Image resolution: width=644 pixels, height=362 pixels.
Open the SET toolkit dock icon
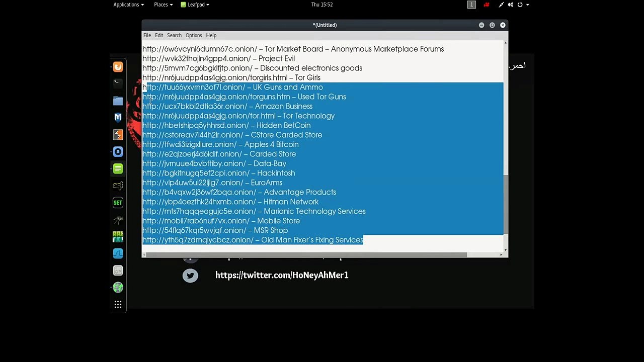[x=118, y=203]
